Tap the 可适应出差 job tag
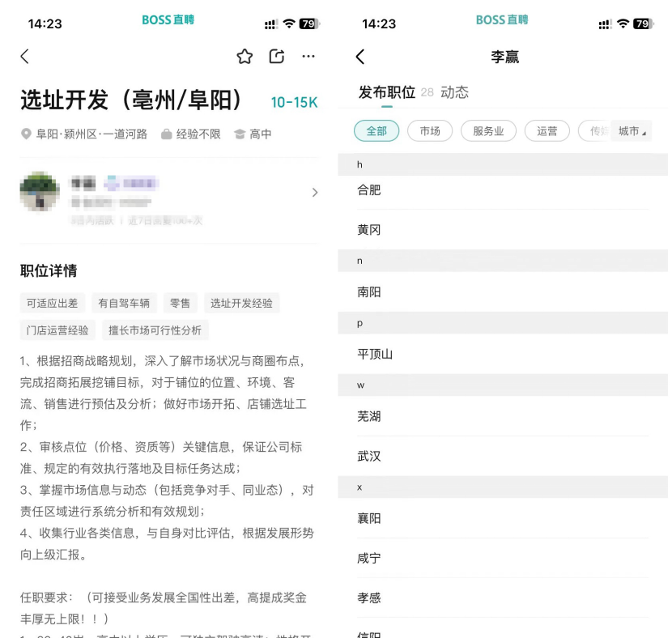Image resolution: width=672 pixels, height=638 pixels. point(53,304)
